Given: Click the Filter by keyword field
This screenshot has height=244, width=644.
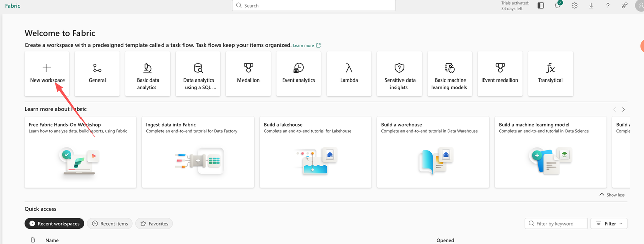Looking at the screenshot, I should pyautogui.click(x=560, y=224).
